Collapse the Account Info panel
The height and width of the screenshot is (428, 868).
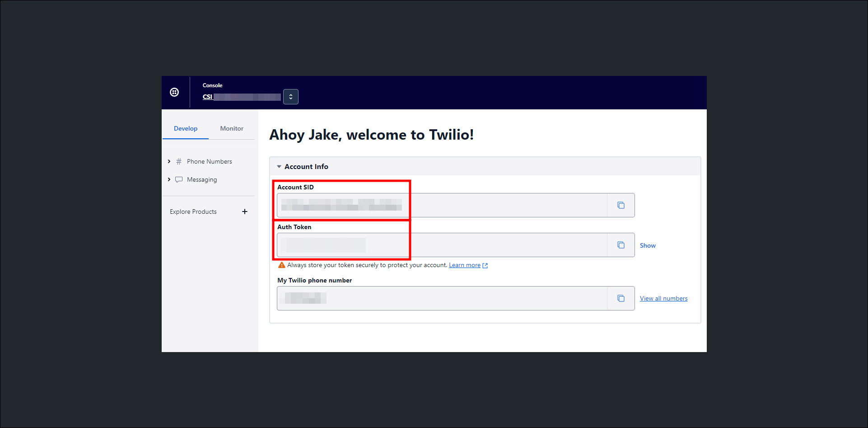coord(279,167)
